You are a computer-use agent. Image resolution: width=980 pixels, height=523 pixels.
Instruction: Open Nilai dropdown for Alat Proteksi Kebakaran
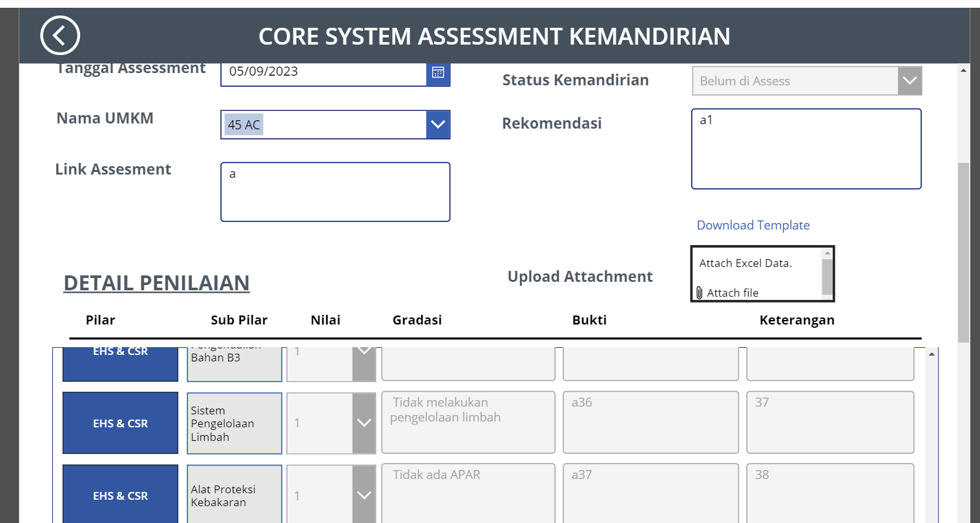(364, 495)
